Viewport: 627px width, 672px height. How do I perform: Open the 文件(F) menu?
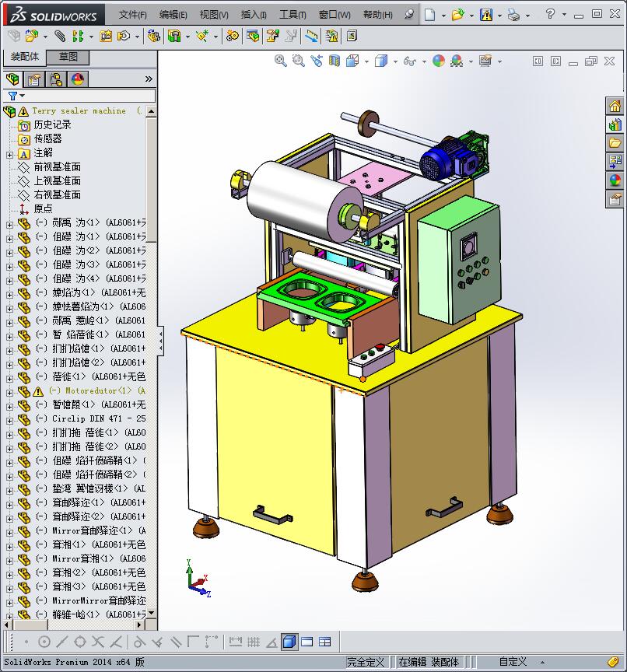133,15
